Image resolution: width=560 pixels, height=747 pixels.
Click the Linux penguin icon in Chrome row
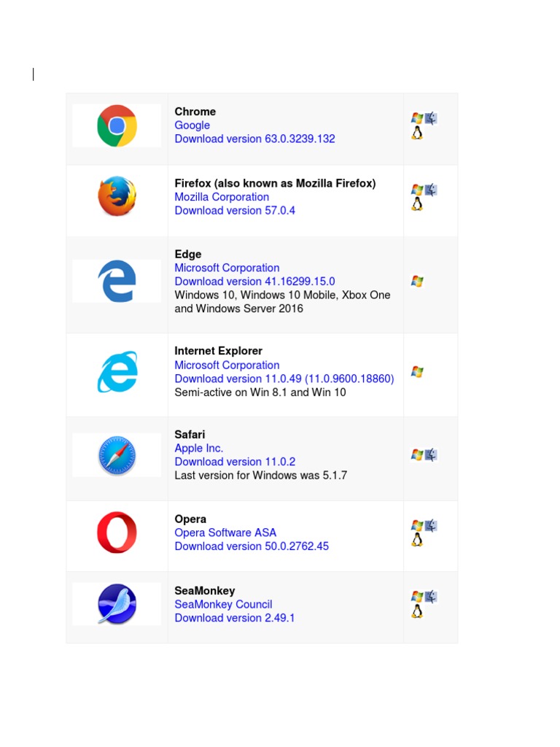(x=417, y=133)
